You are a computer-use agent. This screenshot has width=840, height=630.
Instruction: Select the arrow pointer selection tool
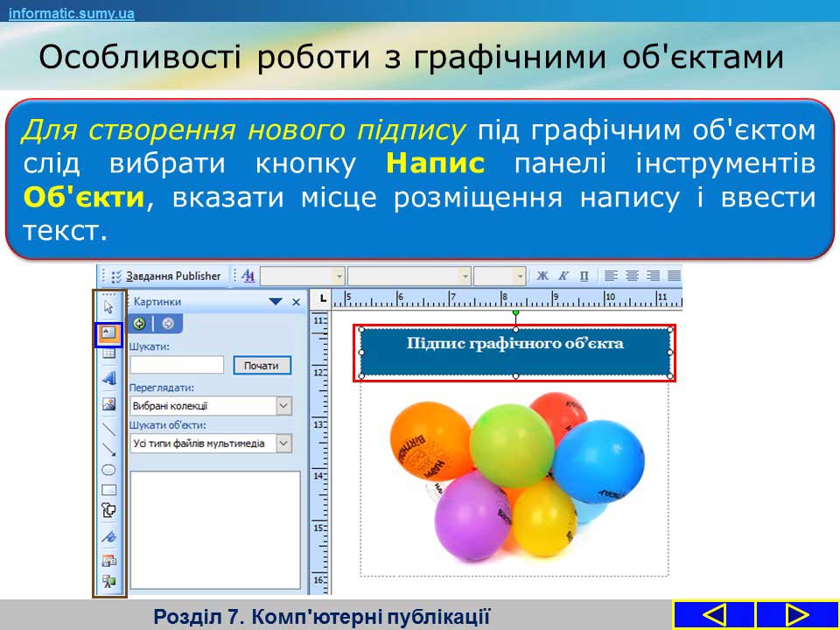(x=108, y=307)
